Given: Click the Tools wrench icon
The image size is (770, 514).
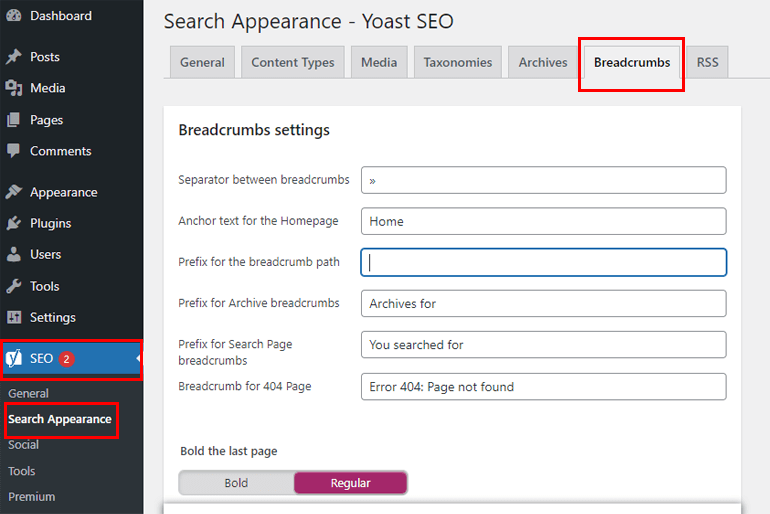Looking at the screenshot, I should click(14, 286).
